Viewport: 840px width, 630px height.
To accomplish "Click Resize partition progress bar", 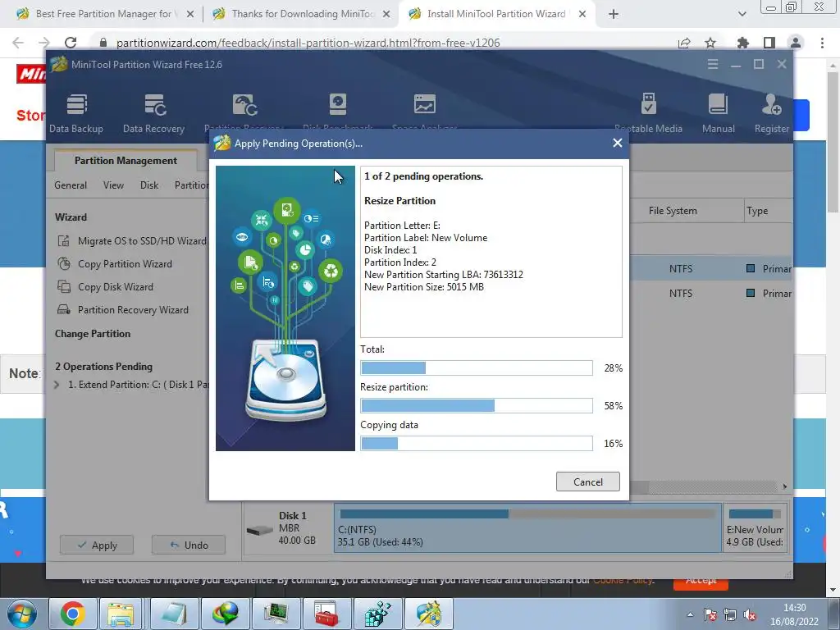I will coord(477,405).
